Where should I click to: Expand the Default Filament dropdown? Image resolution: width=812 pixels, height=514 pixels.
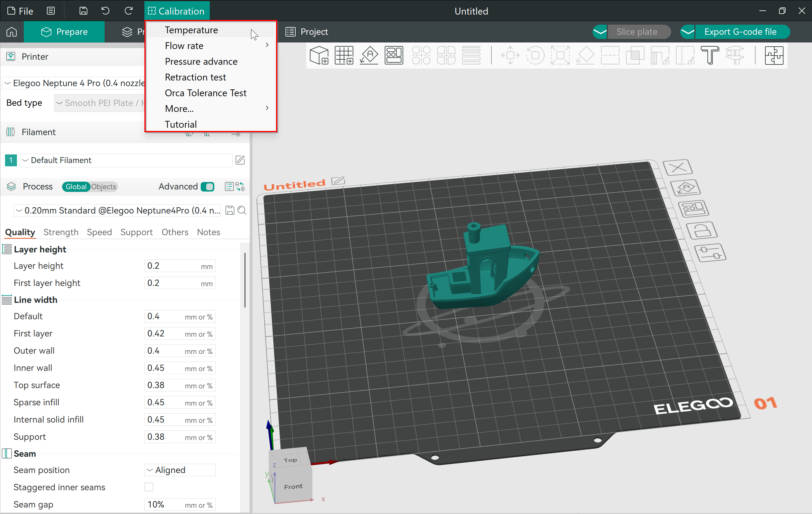(x=127, y=160)
